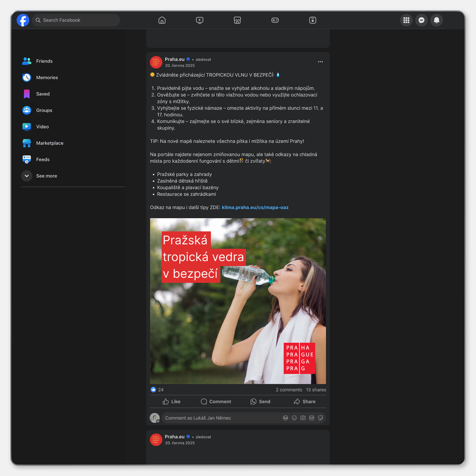Click Praha.eu avatar on the second post
This screenshot has width=476, height=476.
click(x=156, y=440)
